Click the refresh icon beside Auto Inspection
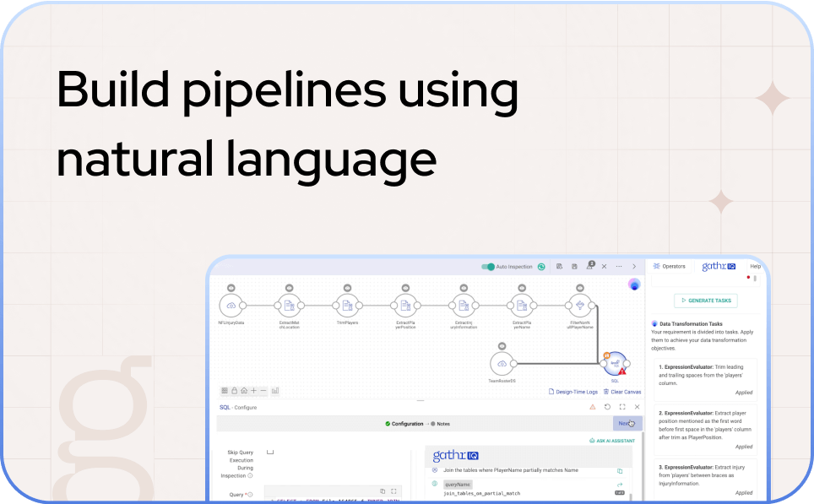This screenshot has width=814, height=504. pyautogui.click(x=541, y=267)
